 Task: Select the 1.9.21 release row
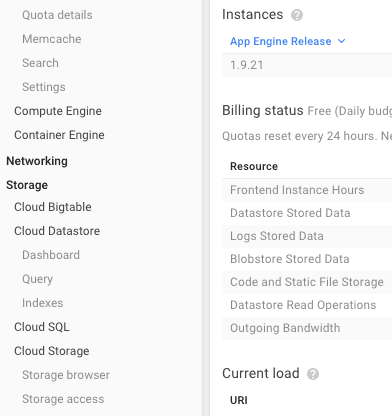coord(307,65)
